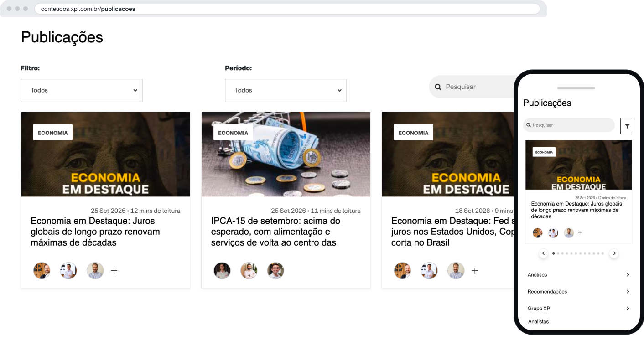Click the mobile ECONOMIA tag
Viewport: 644px width, 340px height.
[x=544, y=152]
